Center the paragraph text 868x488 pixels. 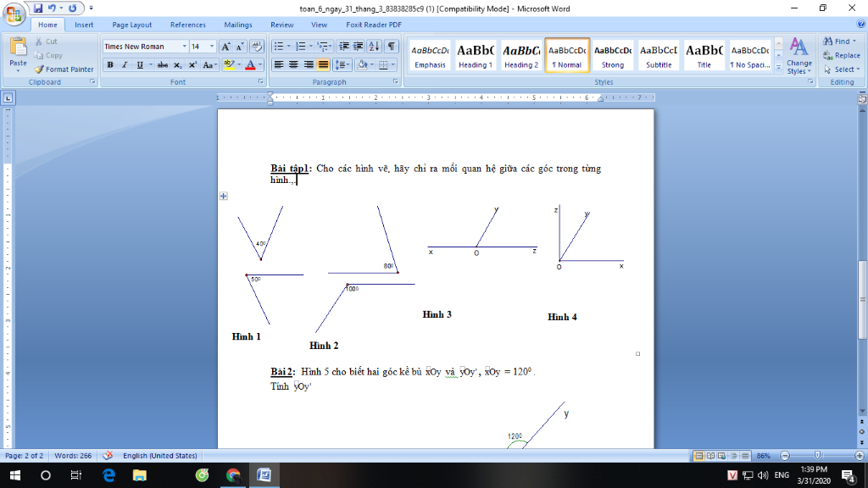[x=293, y=64]
